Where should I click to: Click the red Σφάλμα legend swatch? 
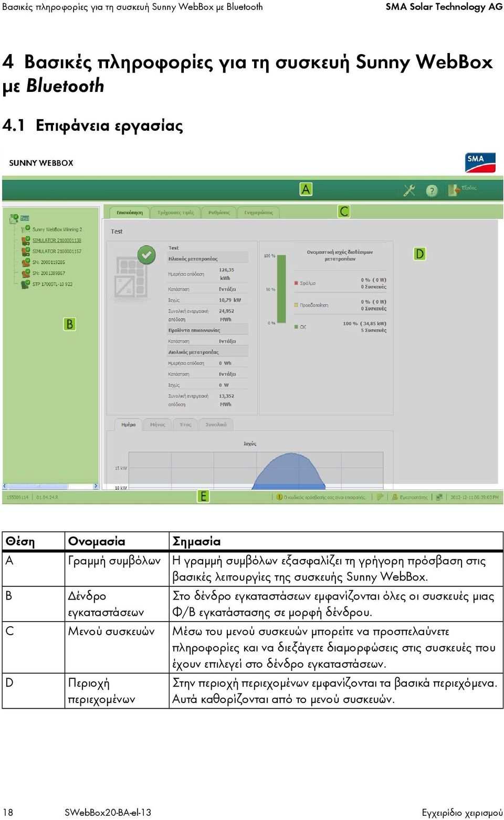(297, 283)
